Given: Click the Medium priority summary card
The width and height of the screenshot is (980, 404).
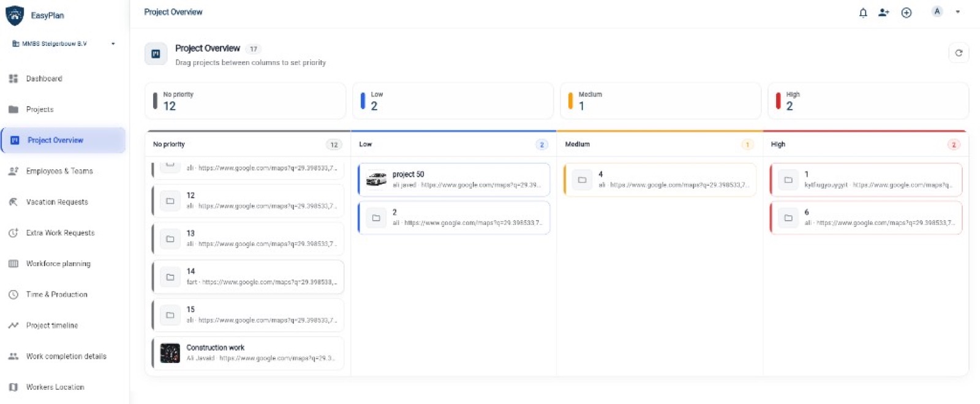Looking at the screenshot, I should tap(660, 101).
